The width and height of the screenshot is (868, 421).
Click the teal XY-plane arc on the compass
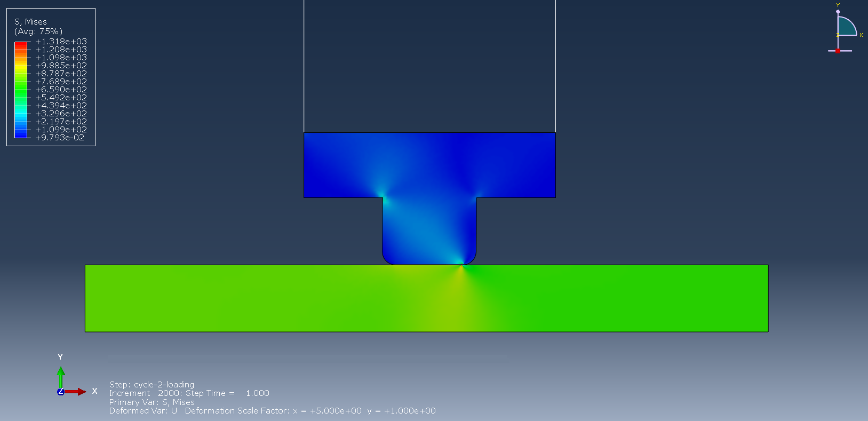846,27
